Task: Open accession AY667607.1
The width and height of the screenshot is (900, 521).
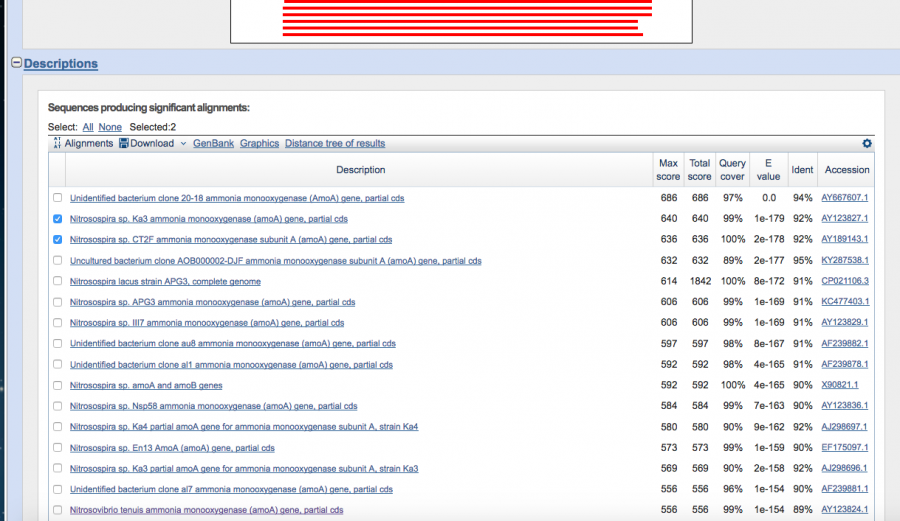Action: 844,197
